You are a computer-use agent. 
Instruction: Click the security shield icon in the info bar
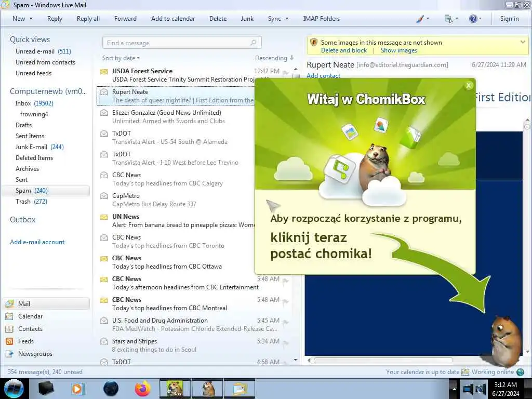(x=314, y=42)
